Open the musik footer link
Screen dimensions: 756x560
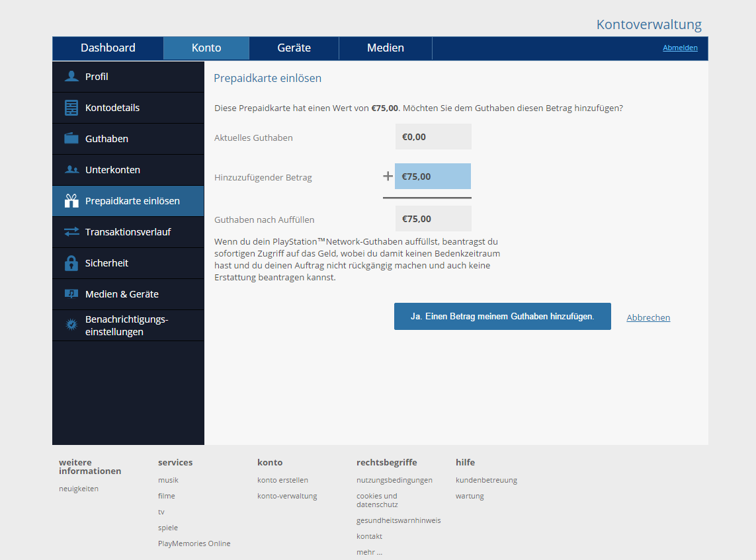point(168,480)
